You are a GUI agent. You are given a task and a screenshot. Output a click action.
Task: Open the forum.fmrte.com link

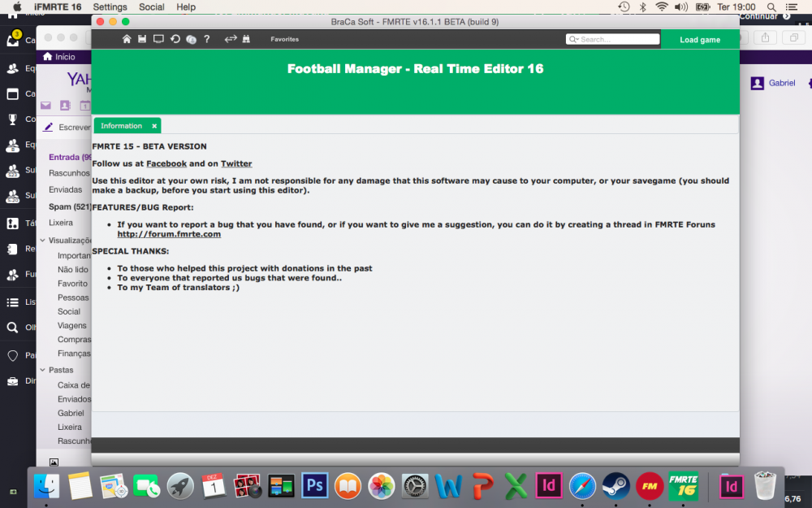coord(169,234)
